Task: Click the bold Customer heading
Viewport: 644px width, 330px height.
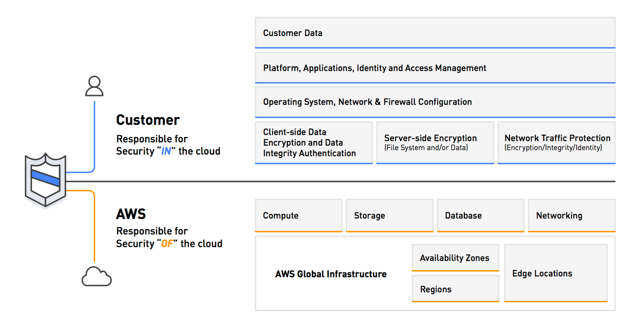Action: click(x=148, y=120)
